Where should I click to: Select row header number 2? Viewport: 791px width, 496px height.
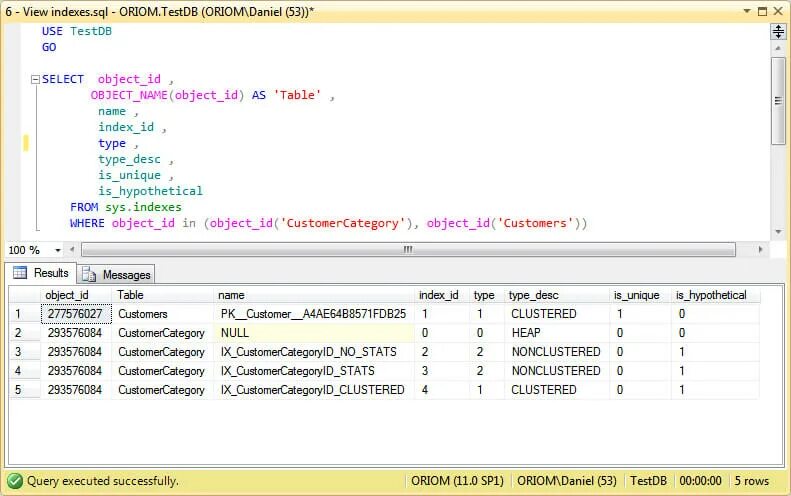click(25, 333)
